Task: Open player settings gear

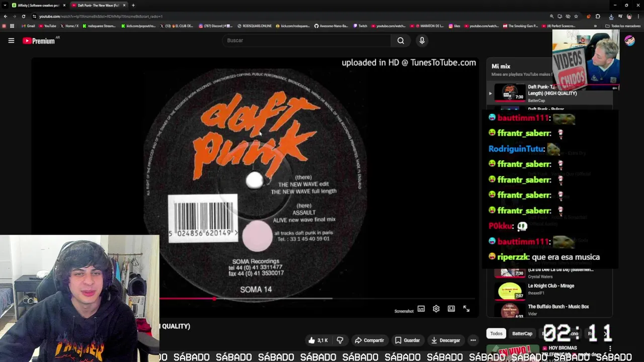Action: coord(436,309)
